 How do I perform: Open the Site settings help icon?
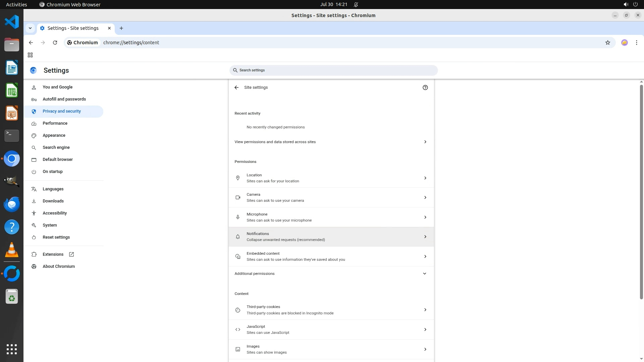tap(425, 87)
